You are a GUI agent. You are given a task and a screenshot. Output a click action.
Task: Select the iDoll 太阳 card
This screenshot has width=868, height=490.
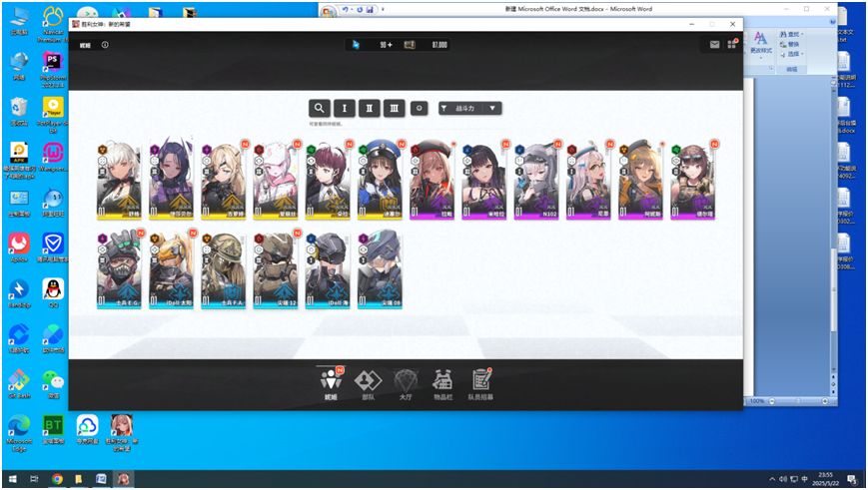click(171, 269)
